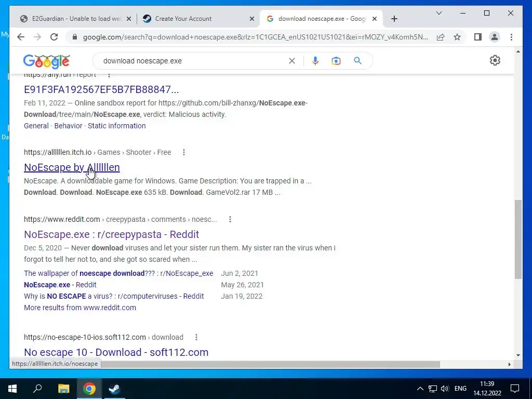Screen dimensions: 532x399
Task: Click the Chrome icon in the taskbar
Action: click(x=89, y=389)
